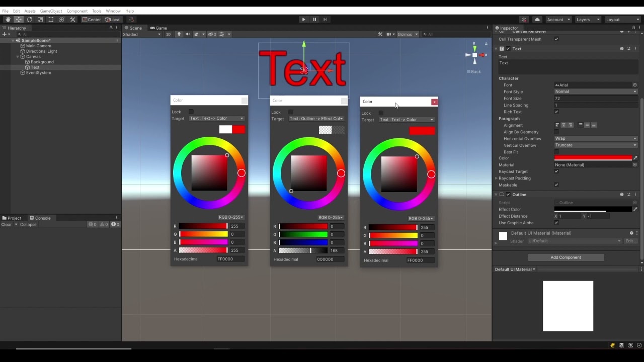Toggle Maskable checkbox
Viewport: 644px width, 362px height.
click(556, 185)
